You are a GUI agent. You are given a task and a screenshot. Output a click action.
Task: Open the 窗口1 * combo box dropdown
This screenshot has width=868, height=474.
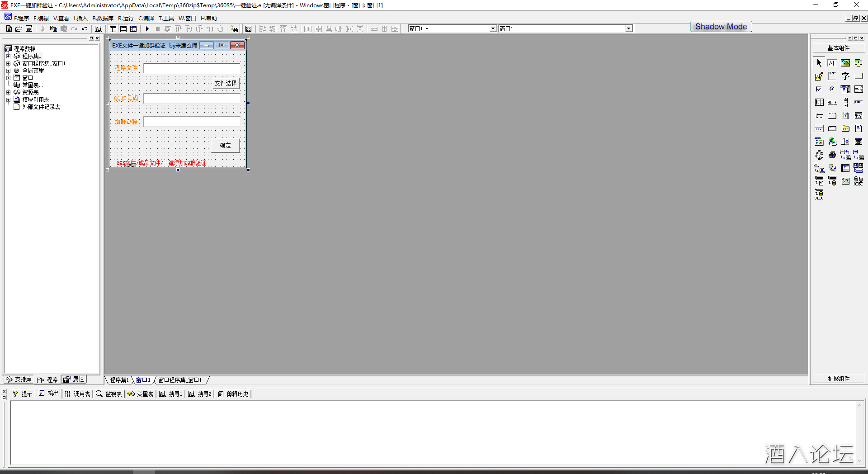click(493, 29)
